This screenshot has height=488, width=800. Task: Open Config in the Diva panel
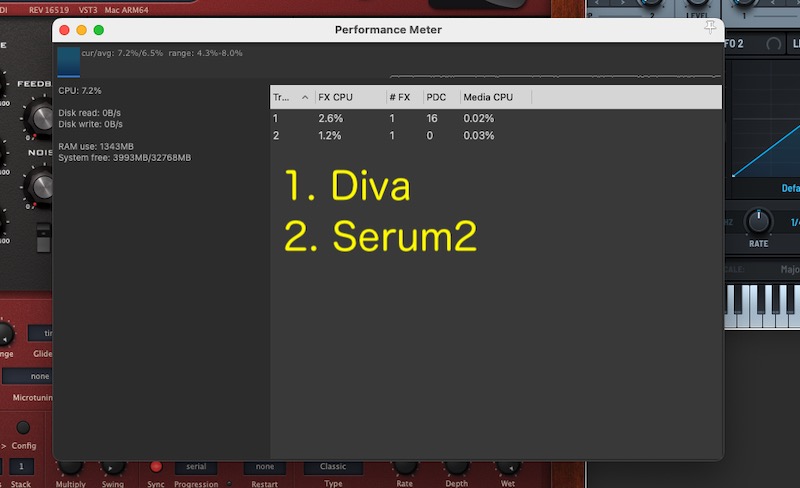(x=23, y=446)
